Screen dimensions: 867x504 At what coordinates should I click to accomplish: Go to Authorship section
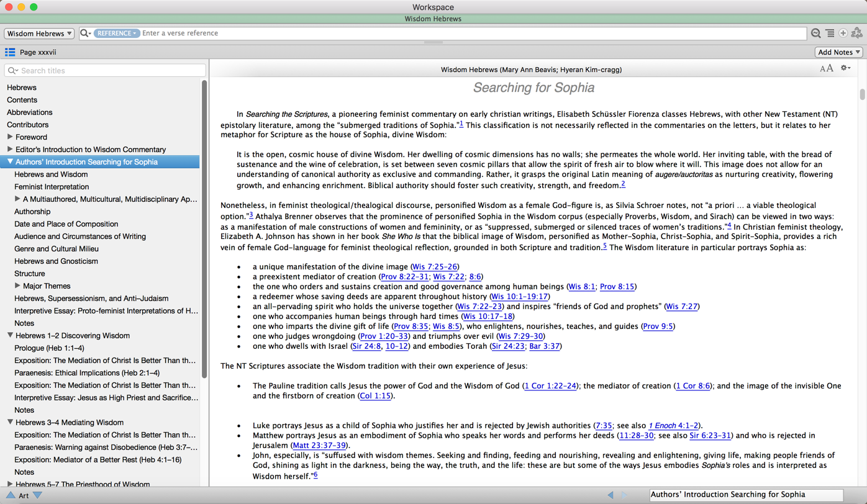click(32, 212)
